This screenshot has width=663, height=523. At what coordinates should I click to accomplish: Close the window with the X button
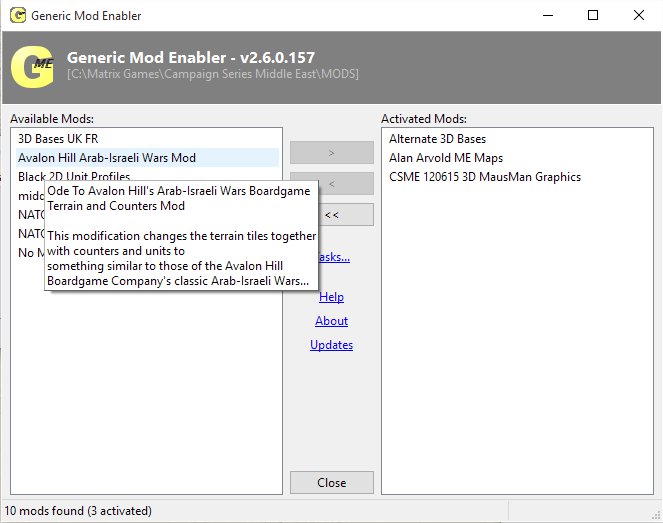(638, 16)
